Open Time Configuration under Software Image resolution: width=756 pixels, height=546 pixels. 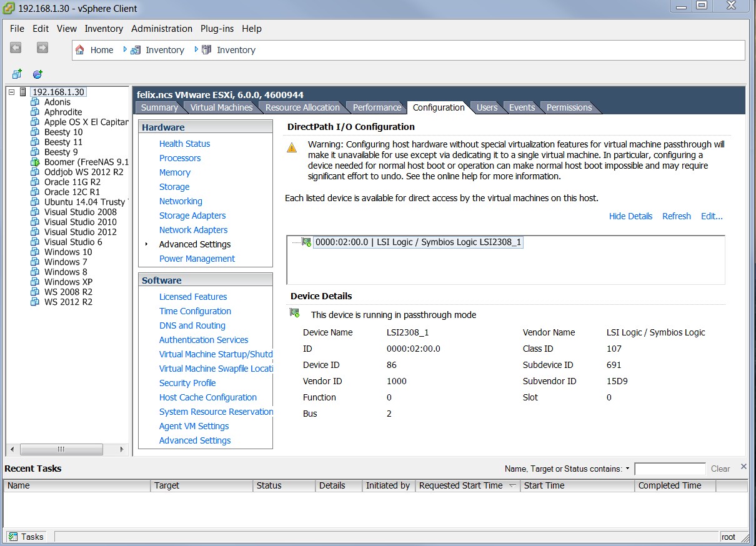pyautogui.click(x=195, y=311)
